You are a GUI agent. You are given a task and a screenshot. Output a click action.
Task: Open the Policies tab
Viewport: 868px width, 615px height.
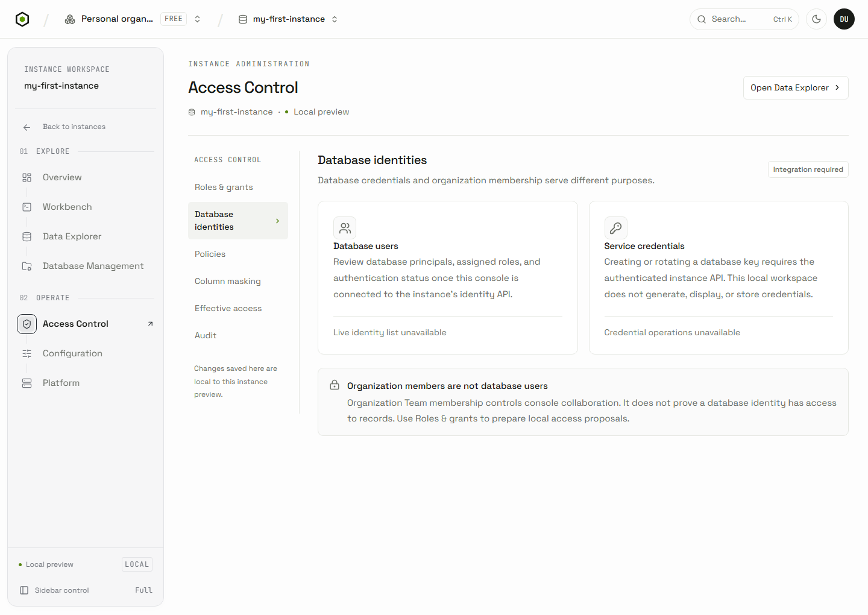[238, 254]
